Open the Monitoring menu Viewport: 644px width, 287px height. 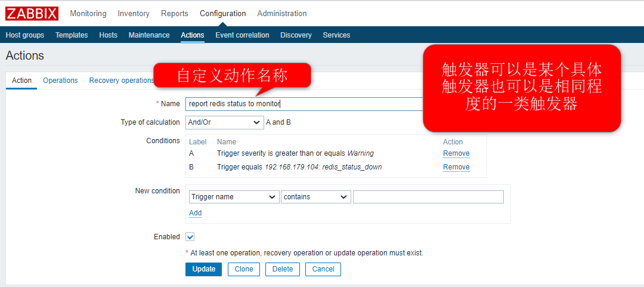click(88, 14)
